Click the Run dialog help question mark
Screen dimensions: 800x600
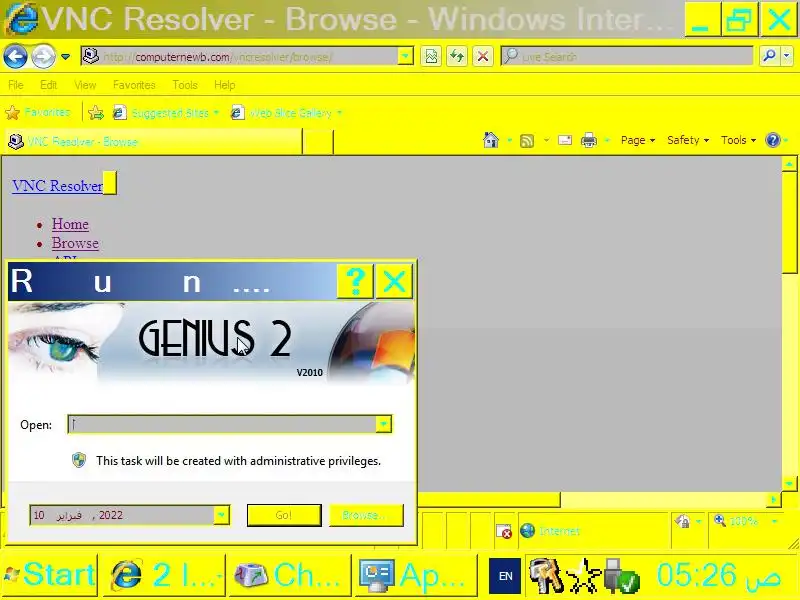[x=355, y=281]
